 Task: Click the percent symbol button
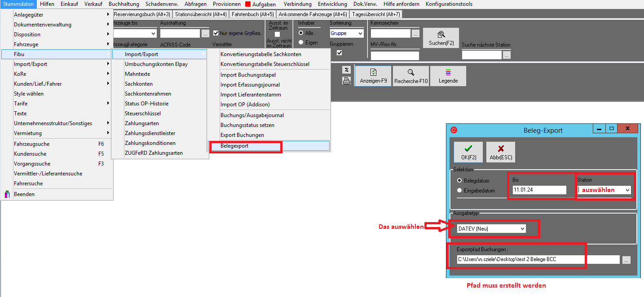tap(346, 70)
